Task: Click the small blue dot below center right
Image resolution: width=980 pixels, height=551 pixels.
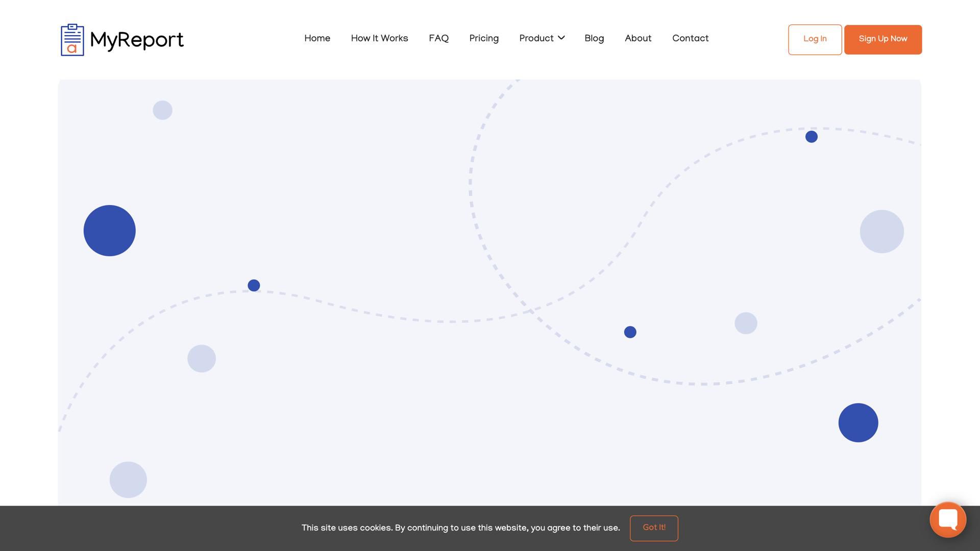Action: [x=630, y=332]
